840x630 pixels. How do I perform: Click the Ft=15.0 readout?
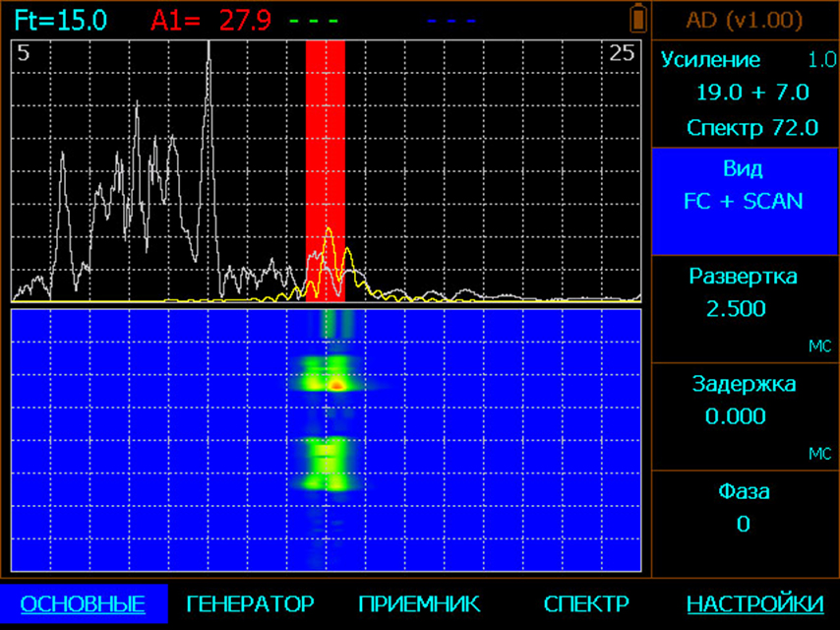(61, 20)
